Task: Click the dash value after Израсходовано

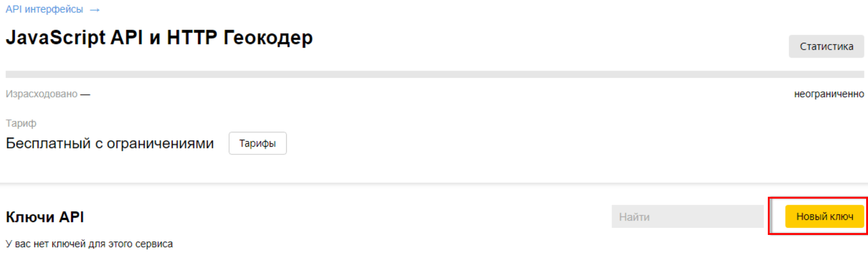Action: click(85, 95)
